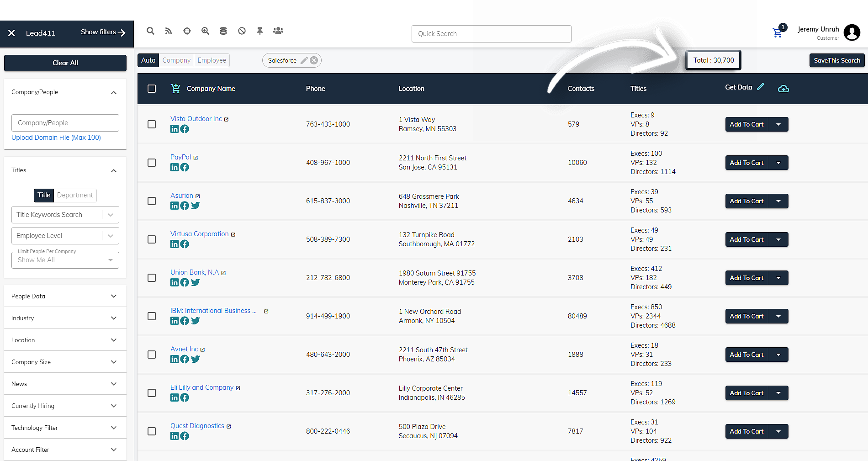Open the people group icon in toolbar

point(278,31)
